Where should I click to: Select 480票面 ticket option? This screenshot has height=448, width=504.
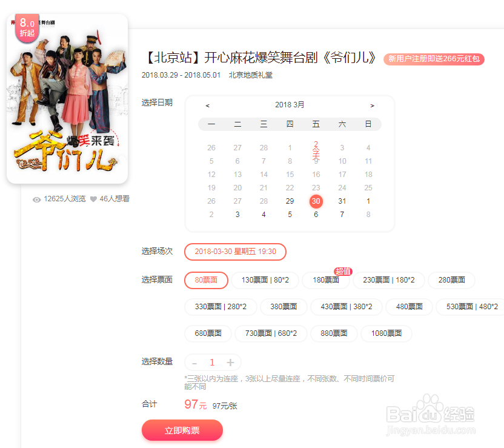coord(409,307)
